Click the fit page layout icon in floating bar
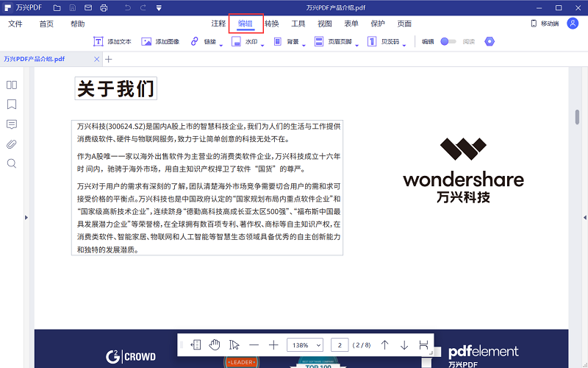This screenshot has height=368, width=588. (x=196, y=344)
